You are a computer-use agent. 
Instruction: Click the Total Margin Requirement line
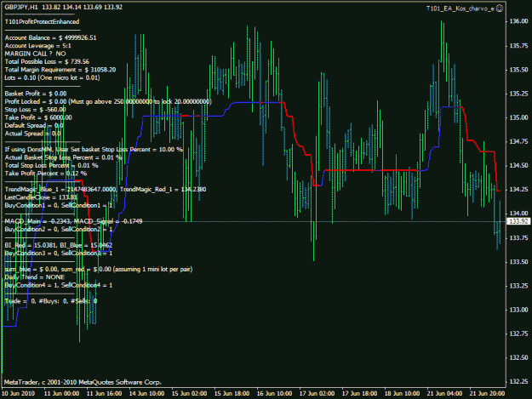click(x=60, y=70)
